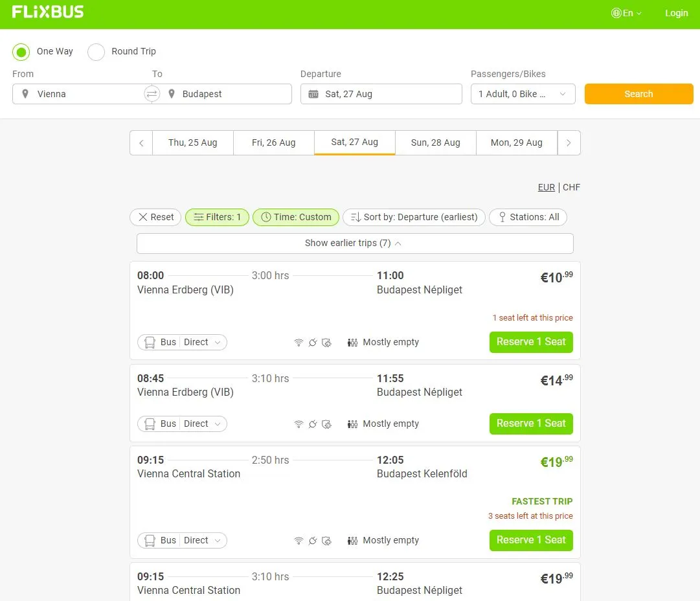
Task: Click FASTEST TRIP label
Action: pyautogui.click(x=542, y=501)
